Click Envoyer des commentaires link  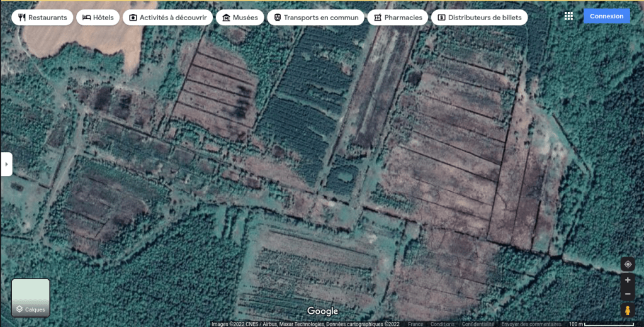click(531, 324)
